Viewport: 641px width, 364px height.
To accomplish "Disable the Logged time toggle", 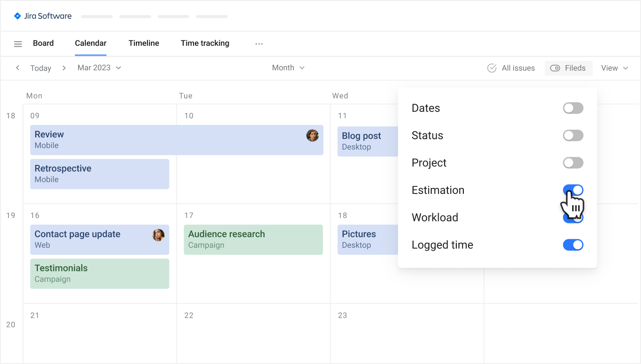I will point(573,245).
